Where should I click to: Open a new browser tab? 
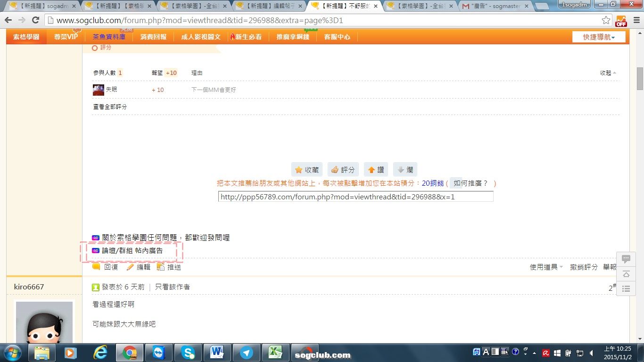click(x=542, y=6)
